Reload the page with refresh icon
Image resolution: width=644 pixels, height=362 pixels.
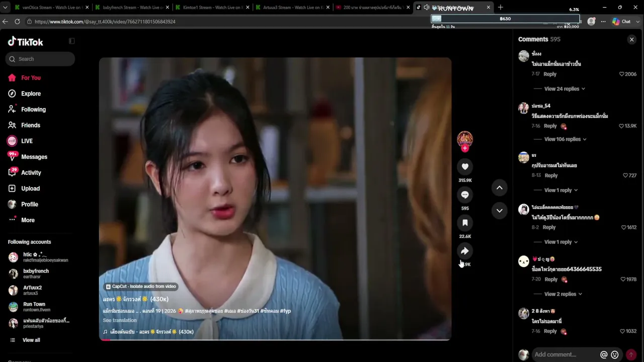click(17, 22)
